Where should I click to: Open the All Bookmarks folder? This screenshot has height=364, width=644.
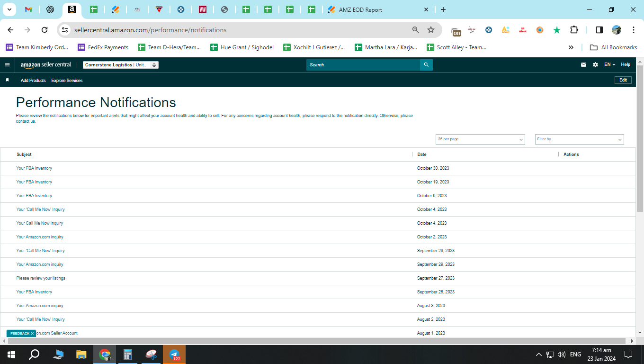(x=614, y=47)
